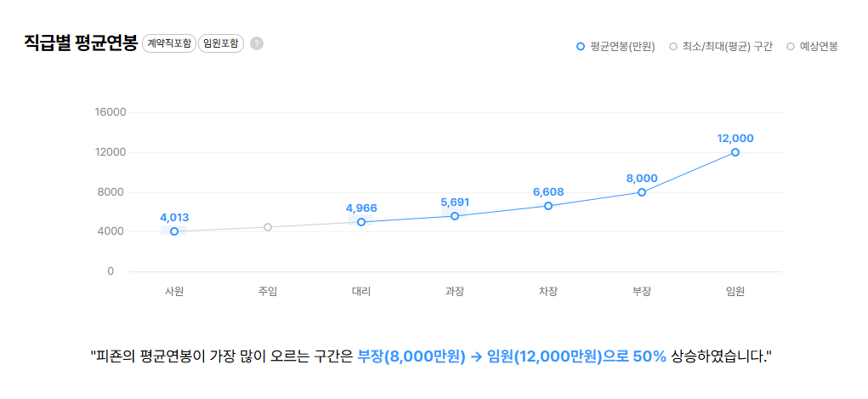Click the 차장 data point marker
The width and height of the screenshot is (868, 399).
(x=548, y=206)
